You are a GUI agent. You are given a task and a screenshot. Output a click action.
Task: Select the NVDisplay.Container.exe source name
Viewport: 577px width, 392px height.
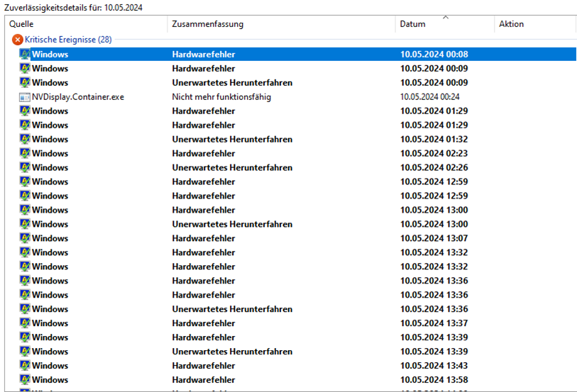(x=78, y=97)
